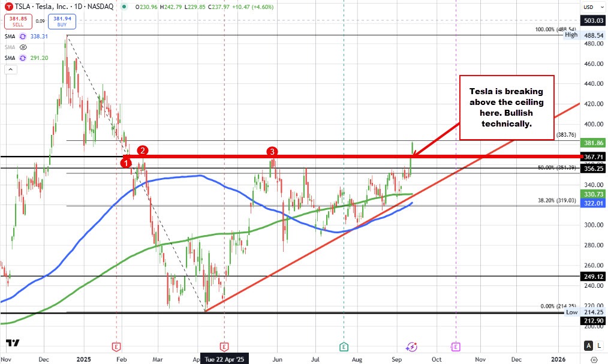Click the purple lightning news icon near Sep

(x=411, y=347)
